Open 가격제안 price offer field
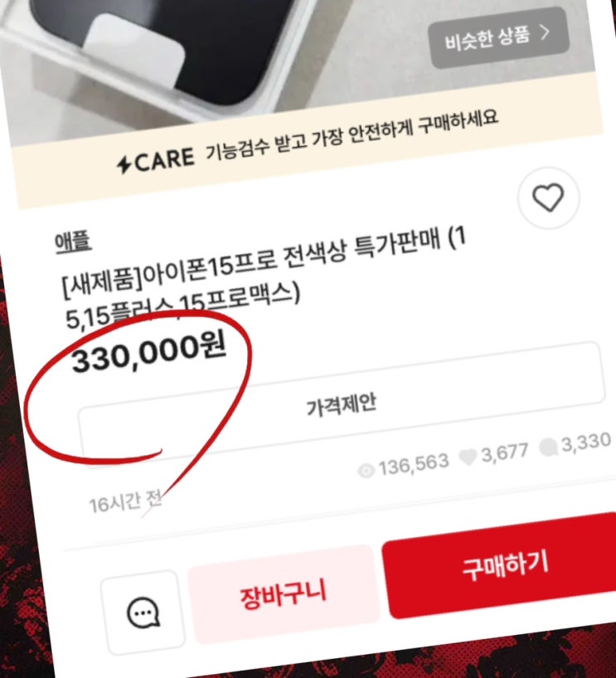Viewport: 616px width, 678px height. (342, 404)
